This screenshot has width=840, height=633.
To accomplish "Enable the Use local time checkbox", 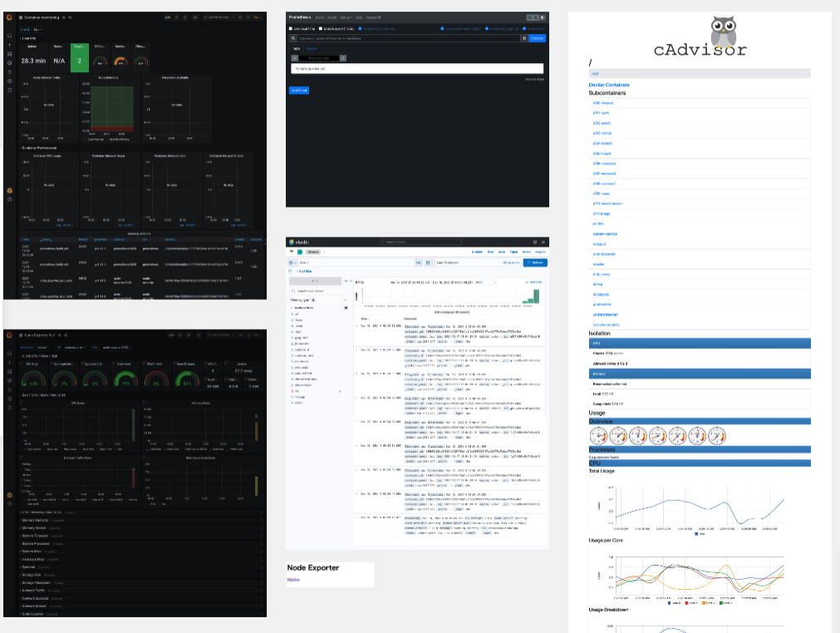I will pos(290,28).
